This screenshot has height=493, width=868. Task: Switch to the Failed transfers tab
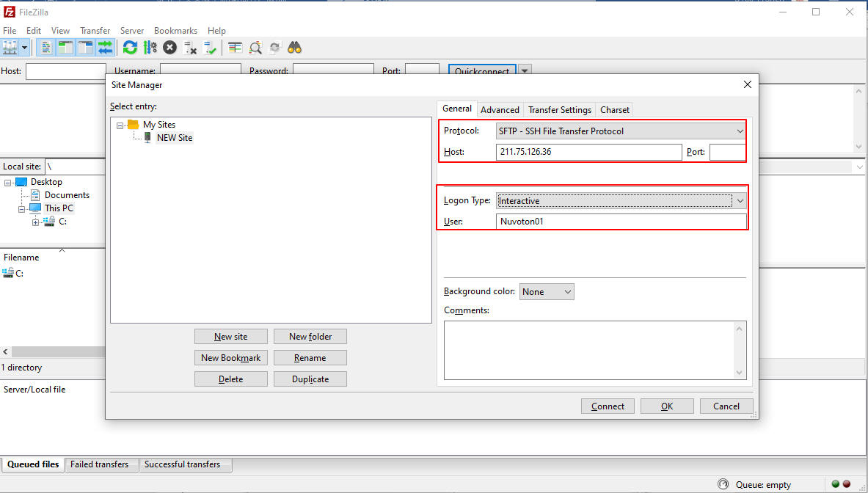point(99,464)
